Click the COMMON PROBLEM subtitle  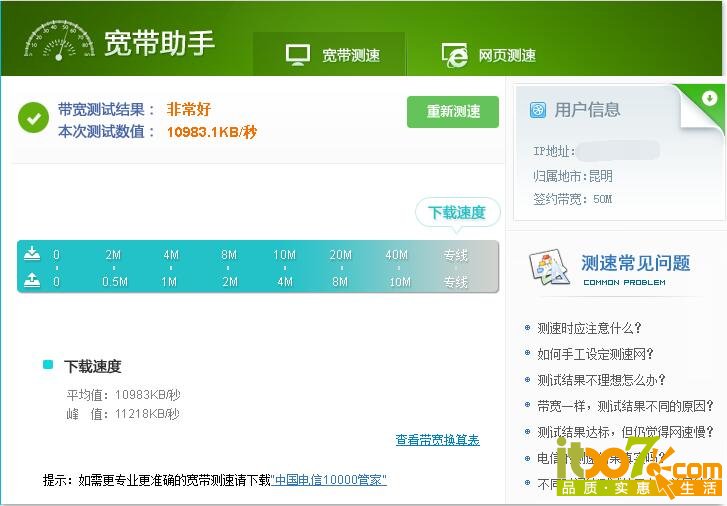624,282
